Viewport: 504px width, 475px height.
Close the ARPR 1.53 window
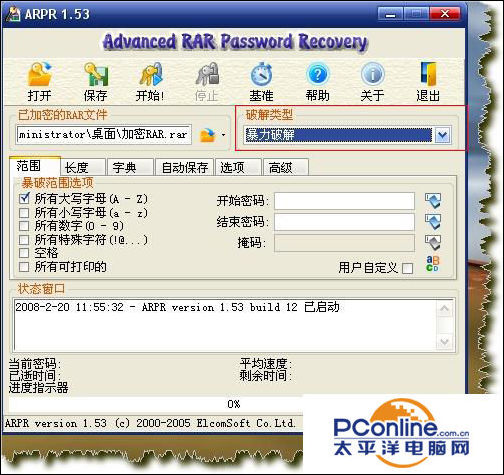pos(445,14)
